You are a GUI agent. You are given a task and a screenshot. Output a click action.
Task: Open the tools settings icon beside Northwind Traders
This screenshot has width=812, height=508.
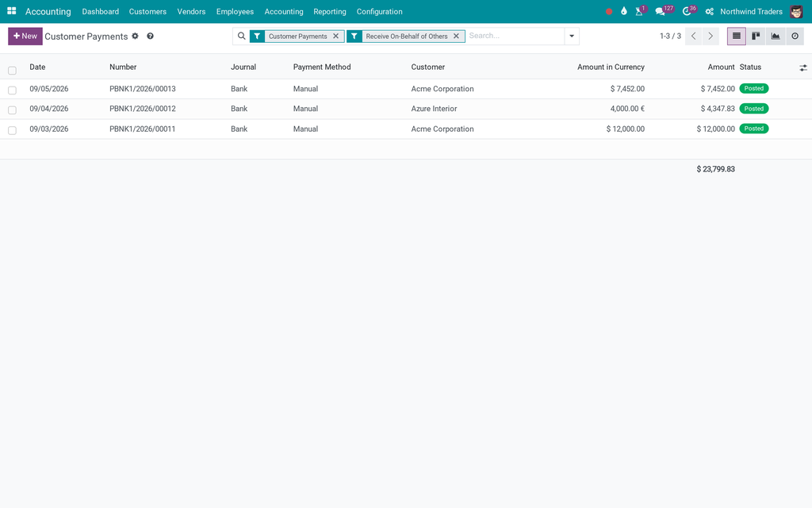pyautogui.click(x=710, y=11)
